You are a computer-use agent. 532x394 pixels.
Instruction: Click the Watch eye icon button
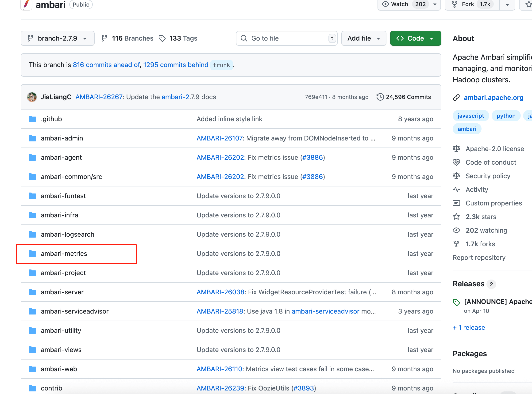pyautogui.click(x=386, y=4)
